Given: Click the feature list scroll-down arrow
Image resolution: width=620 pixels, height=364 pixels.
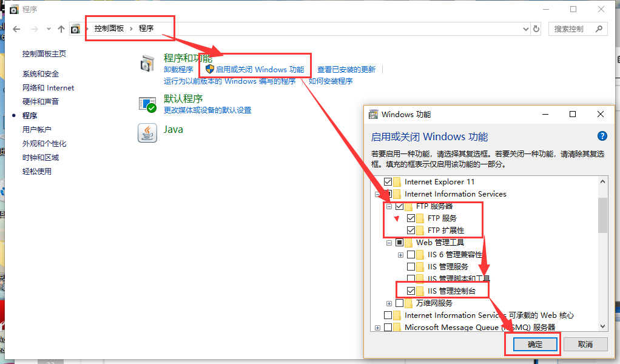Looking at the screenshot, I should coord(602,326).
